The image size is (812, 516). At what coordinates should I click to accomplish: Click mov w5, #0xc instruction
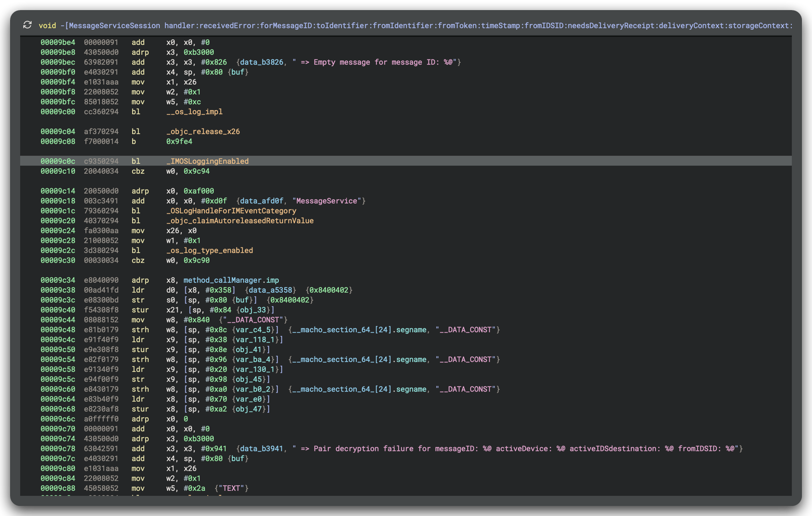coord(166,102)
